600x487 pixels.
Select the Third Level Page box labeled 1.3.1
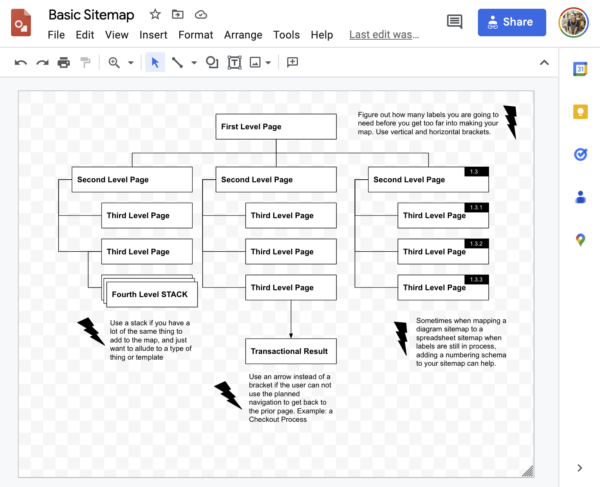443,215
